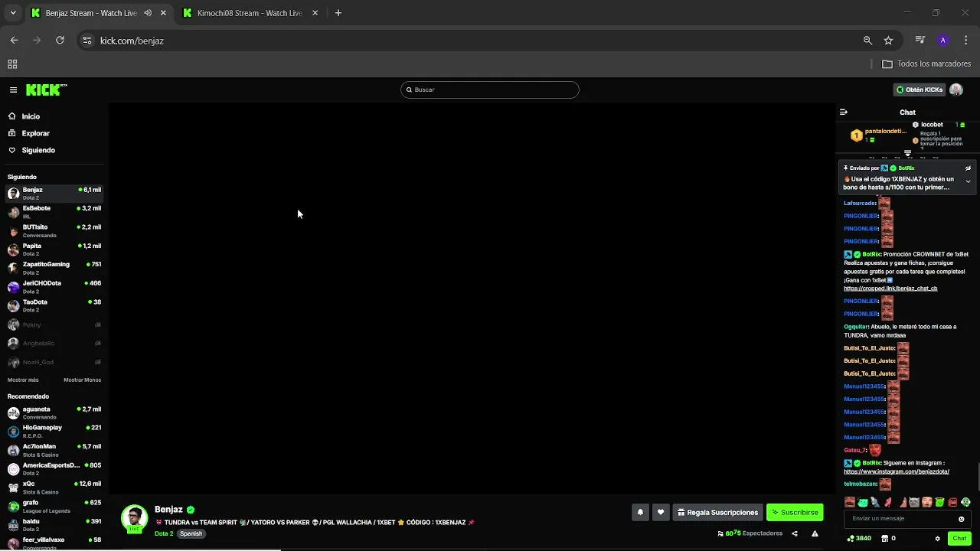Click Lafourcade username in chat
The width and height of the screenshot is (980, 551).
click(x=860, y=204)
